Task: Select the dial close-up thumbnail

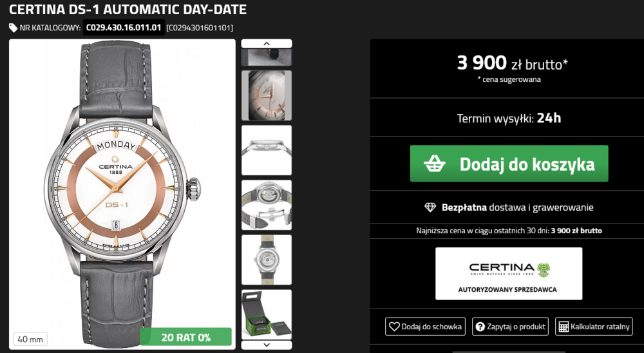Action: [x=267, y=95]
